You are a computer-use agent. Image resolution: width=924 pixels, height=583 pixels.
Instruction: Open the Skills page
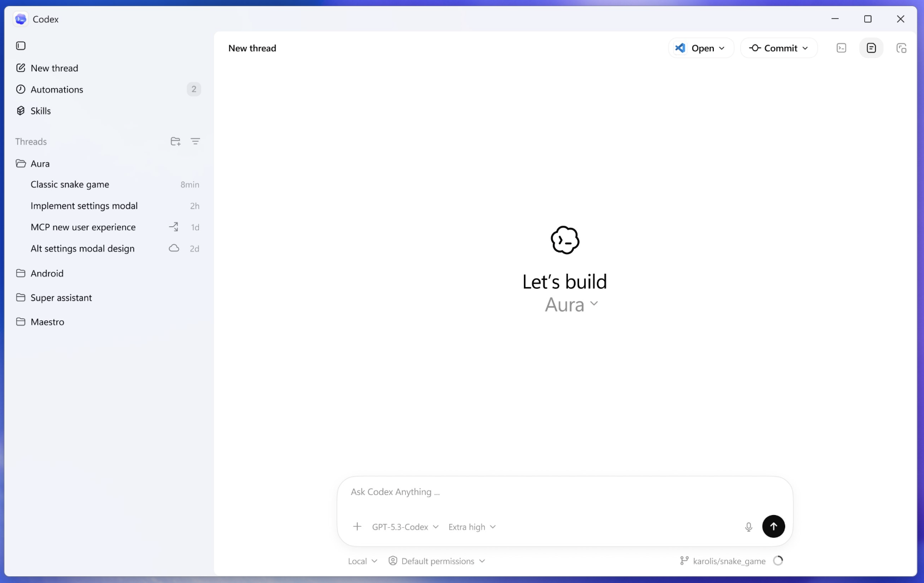41,111
